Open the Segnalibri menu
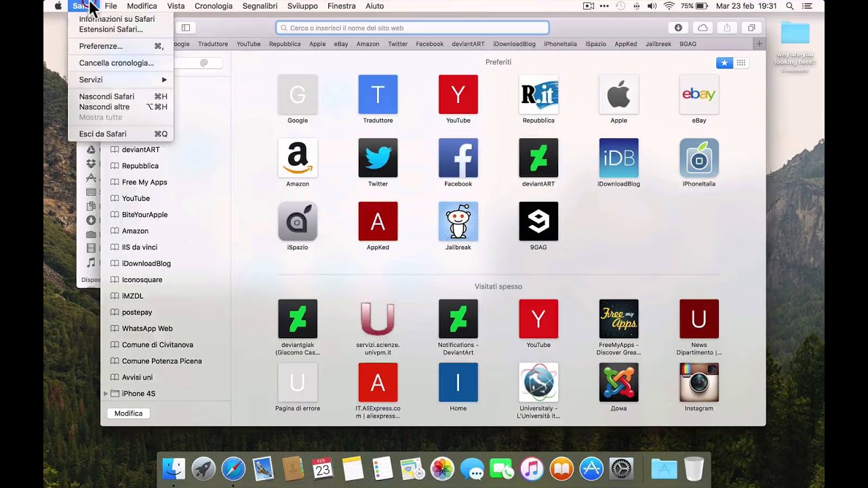The image size is (868, 488). tap(259, 6)
